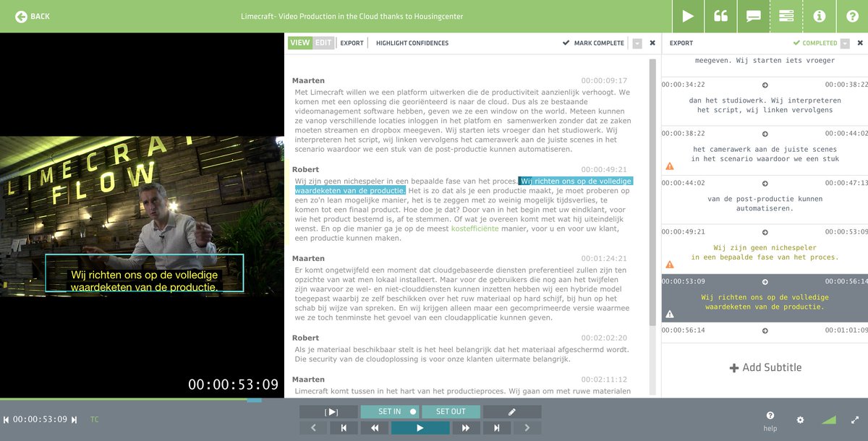Enter fullscreen with expand arrows
Image resolution: width=868 pixels, height=441 pixels.
point(855,419)
